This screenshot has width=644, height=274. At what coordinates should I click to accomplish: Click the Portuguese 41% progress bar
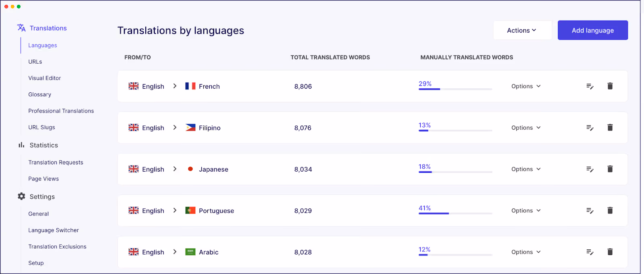click(x=455, y=213)
